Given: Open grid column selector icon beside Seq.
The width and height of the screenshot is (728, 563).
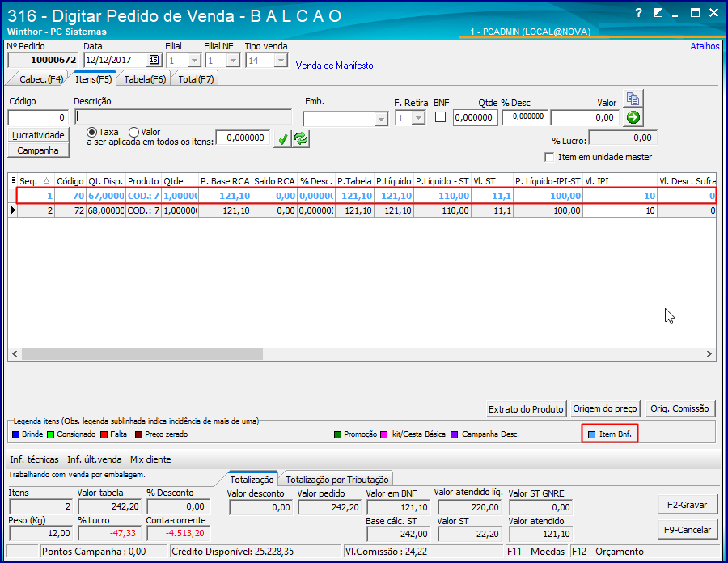Looking at the screenshot, I should [x=13, y=181].
